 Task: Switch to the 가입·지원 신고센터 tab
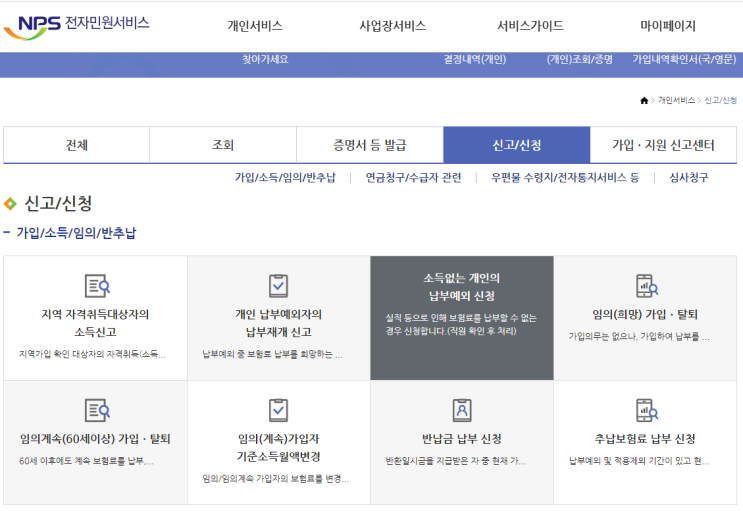pyautogui.click(x=663, y=145)
